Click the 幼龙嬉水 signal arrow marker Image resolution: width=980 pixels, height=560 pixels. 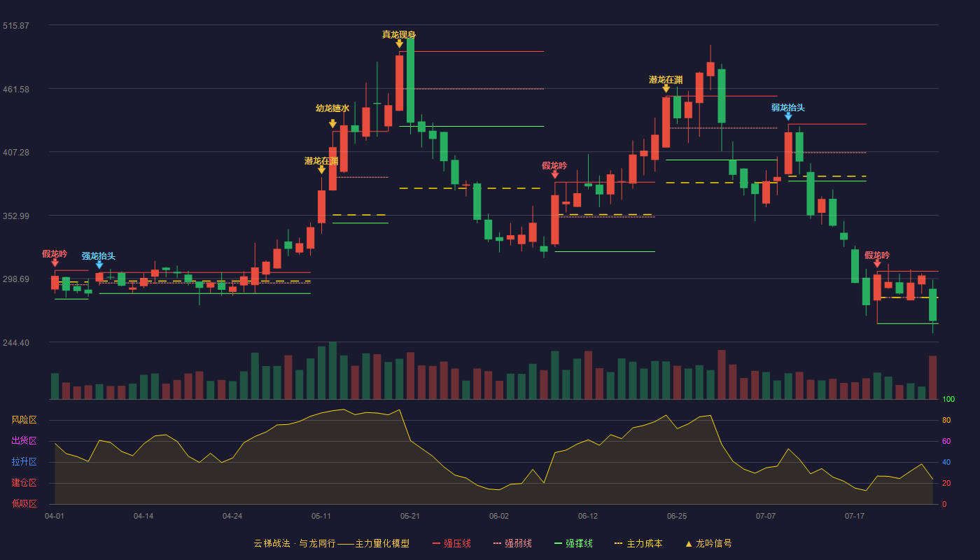332,124
